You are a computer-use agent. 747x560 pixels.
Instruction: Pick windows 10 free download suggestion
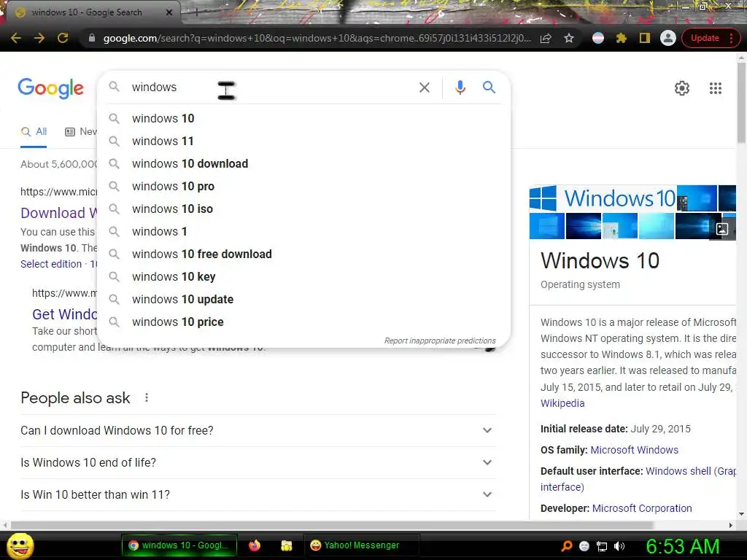(303, 254)
